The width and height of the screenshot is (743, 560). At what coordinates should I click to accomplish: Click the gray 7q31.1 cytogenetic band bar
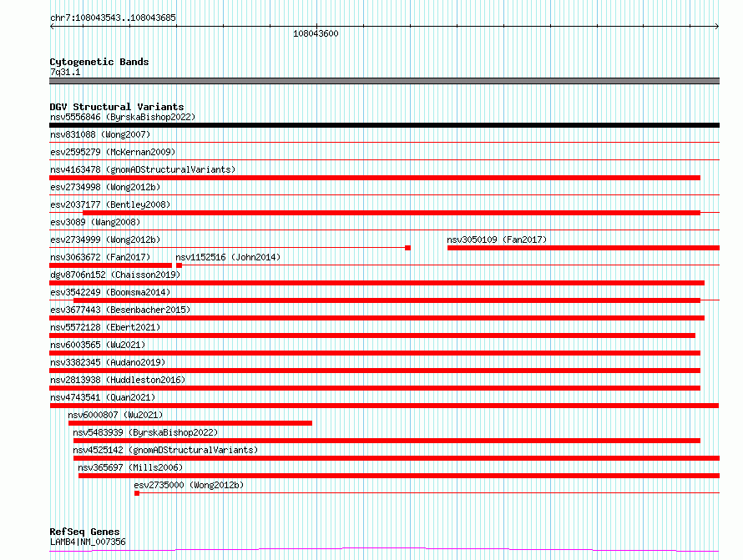tap(384, 81)
